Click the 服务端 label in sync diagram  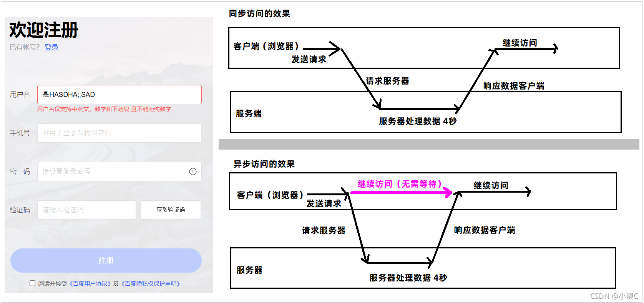tap(249, 114)
